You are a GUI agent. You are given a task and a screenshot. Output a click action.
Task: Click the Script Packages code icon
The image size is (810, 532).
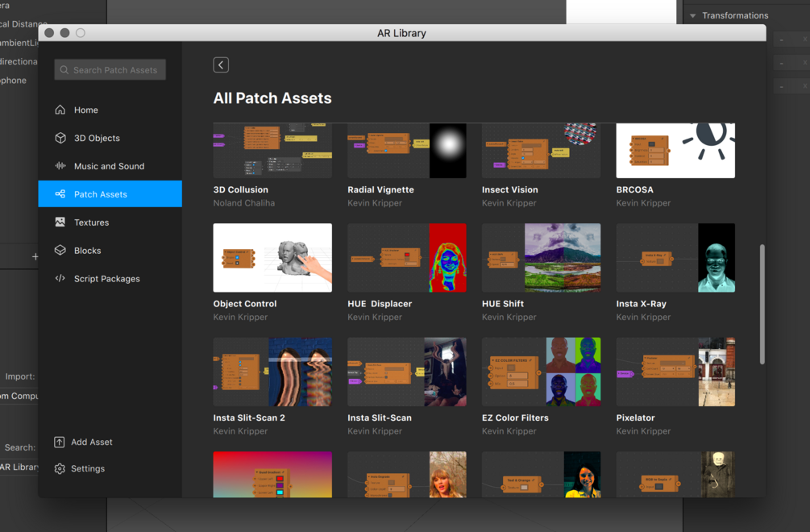[x=60, y=278]
